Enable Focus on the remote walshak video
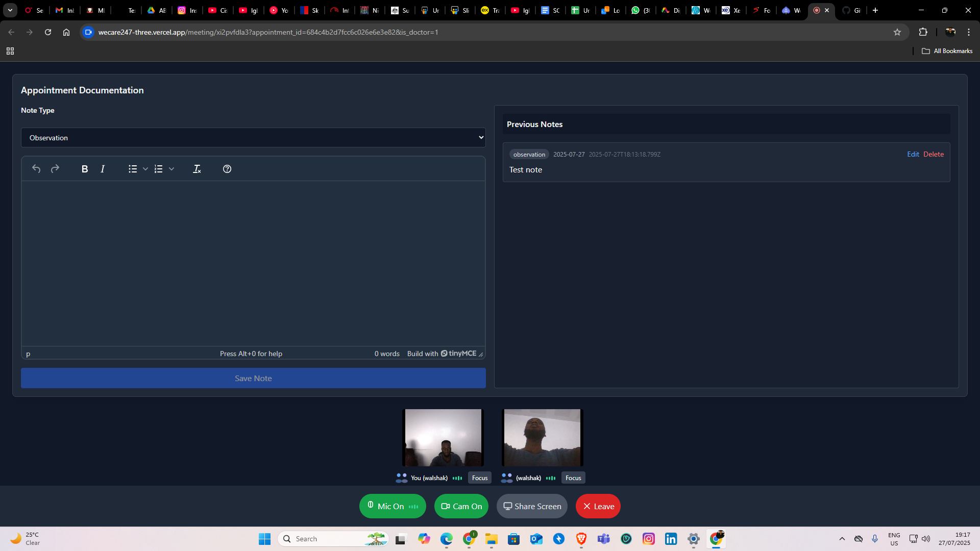980x551 pixels. (573, 478)
